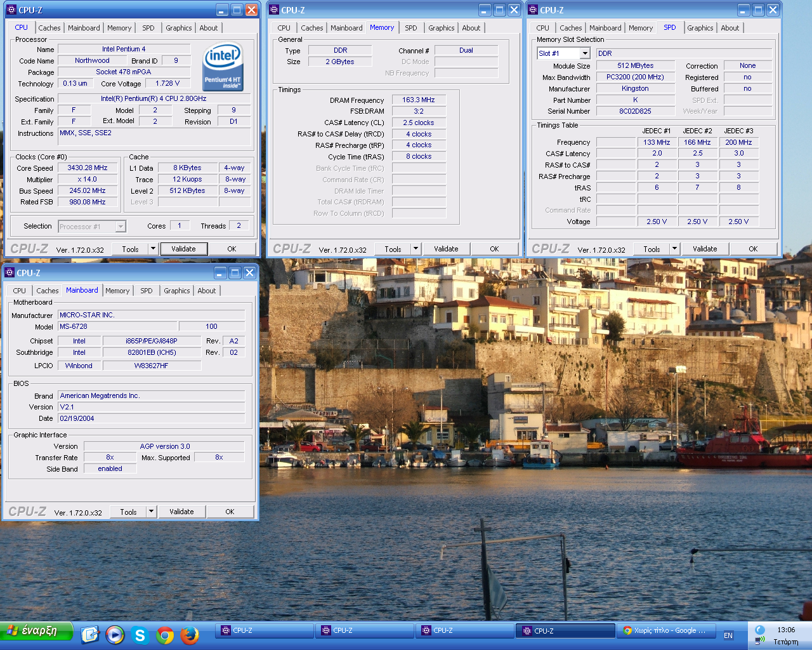Open the media player quick launch icon
The image size is (812, 650).
[x=115, y=635]
